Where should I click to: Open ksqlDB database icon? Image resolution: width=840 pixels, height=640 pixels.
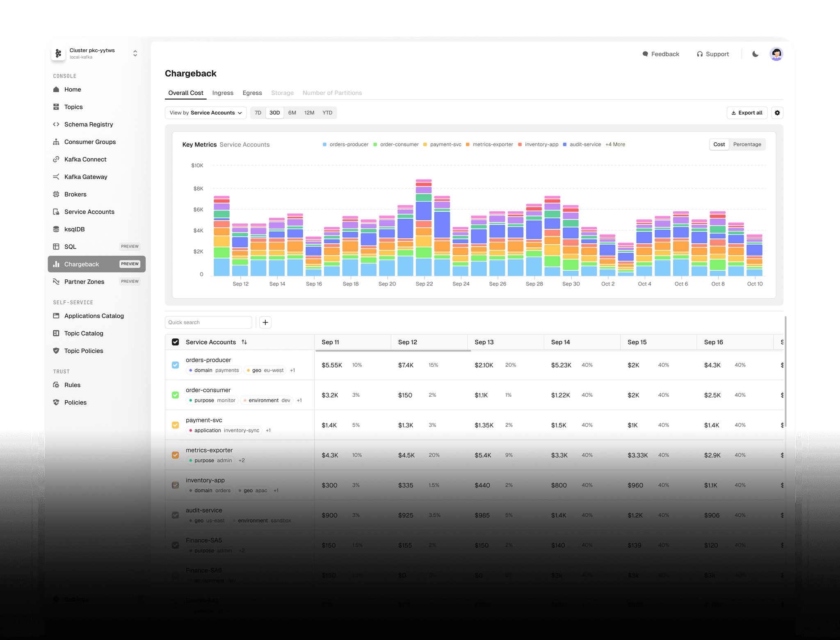coord(56,229)
